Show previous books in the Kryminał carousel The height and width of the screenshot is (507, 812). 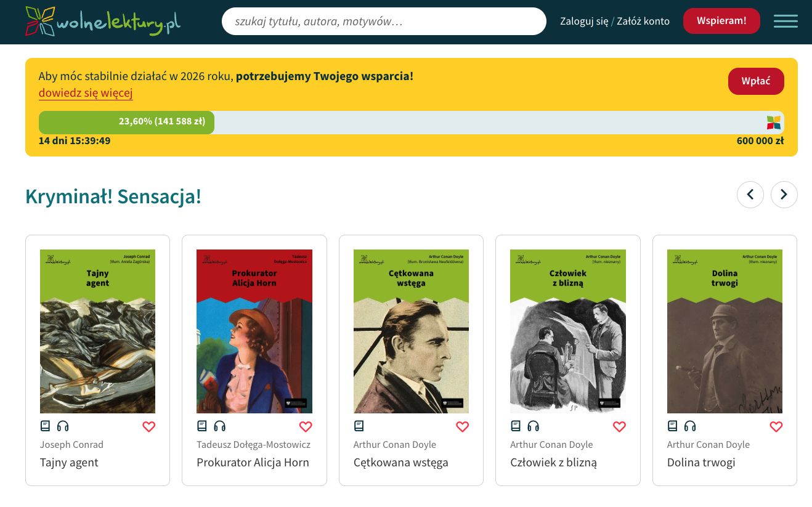[750, 195]
